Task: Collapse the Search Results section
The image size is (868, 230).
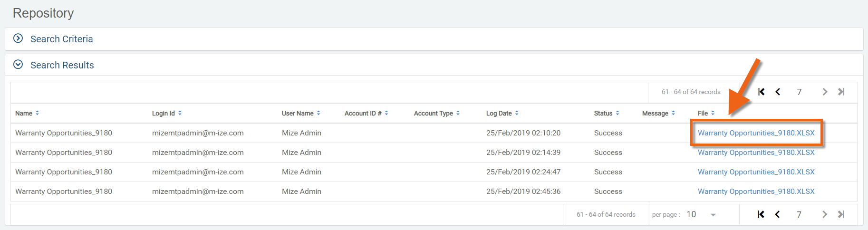Action: pyautogui.click(x=18, y=65)
